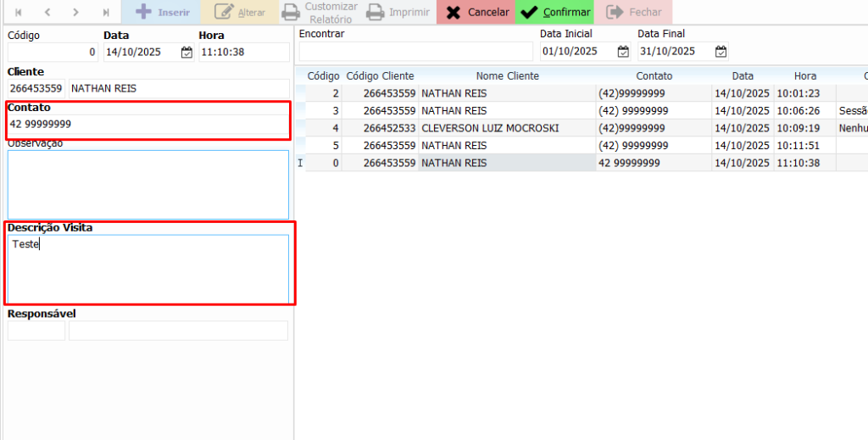This screenshot has height=440, width=868.
Task: Click the Responsável name field
Action: click(178, 331)
